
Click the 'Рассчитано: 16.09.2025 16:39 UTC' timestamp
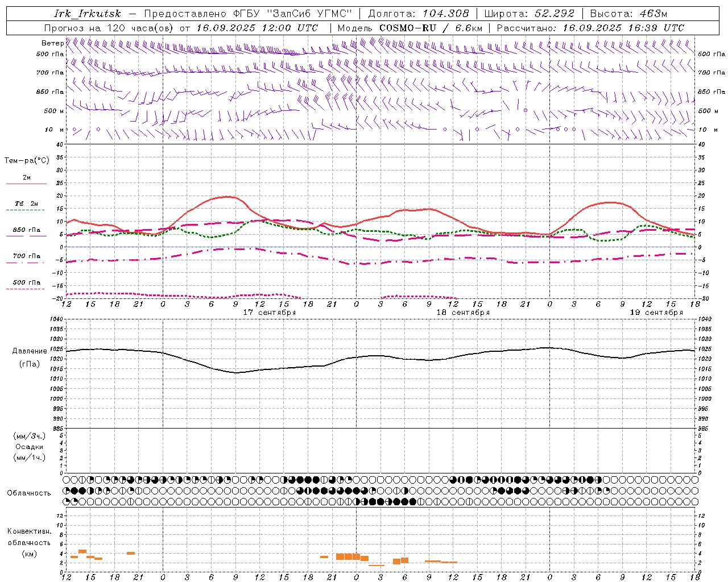(590, 28)
